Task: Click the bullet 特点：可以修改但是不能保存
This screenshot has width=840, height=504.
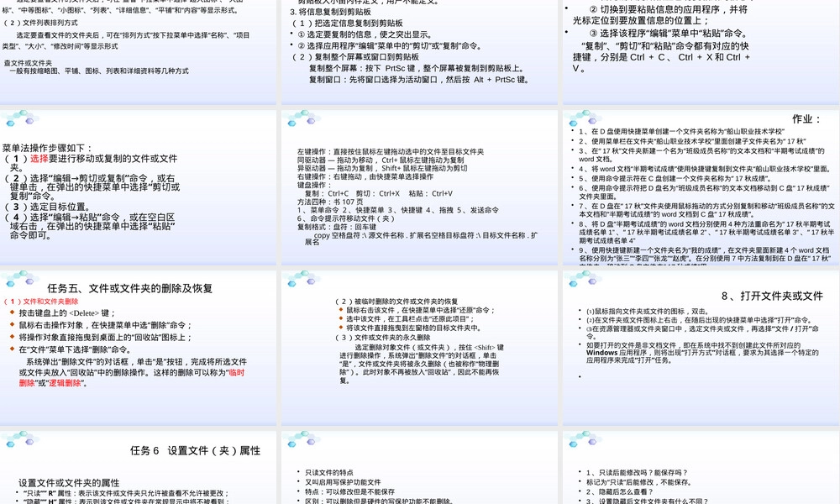Action: tap(349, 491)
